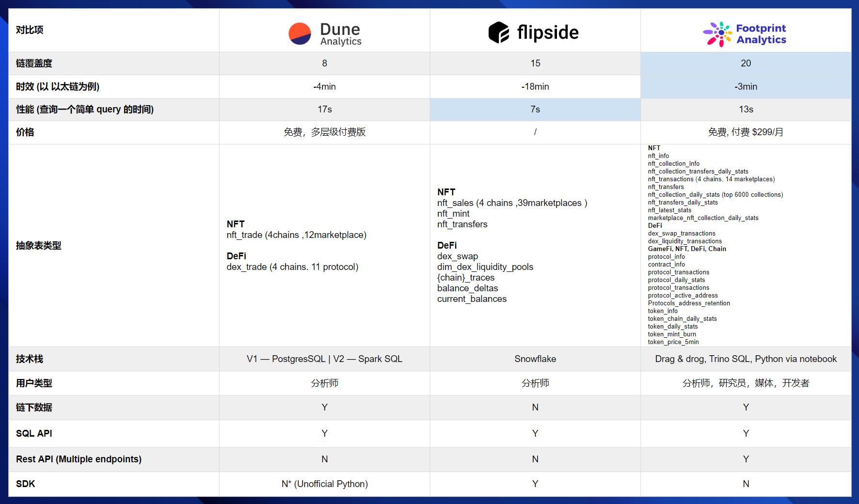Click the 'Footprint Analytics' brand name text
Viewport: 859px width, 504px height.
coord(761,34)
